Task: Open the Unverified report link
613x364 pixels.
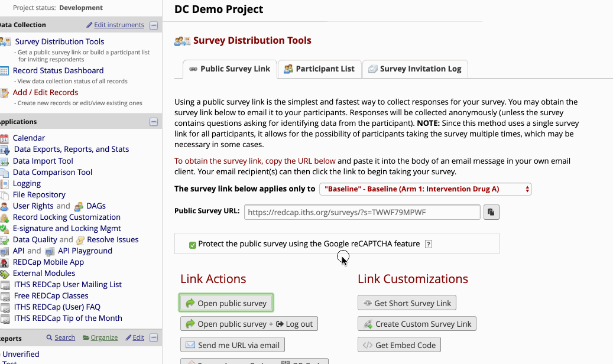Action: pyautogui.click(x=21, y=354)
